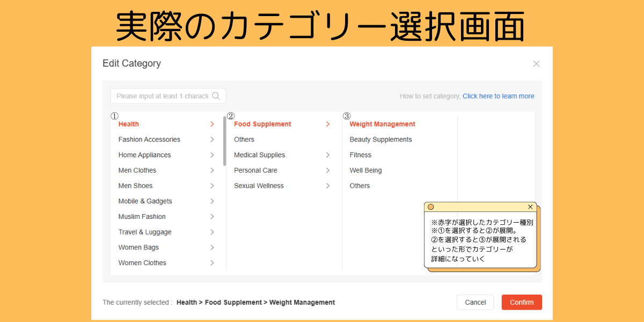Select Mobile & Gadgets category

pyautogui.click(x=145, y=201)
